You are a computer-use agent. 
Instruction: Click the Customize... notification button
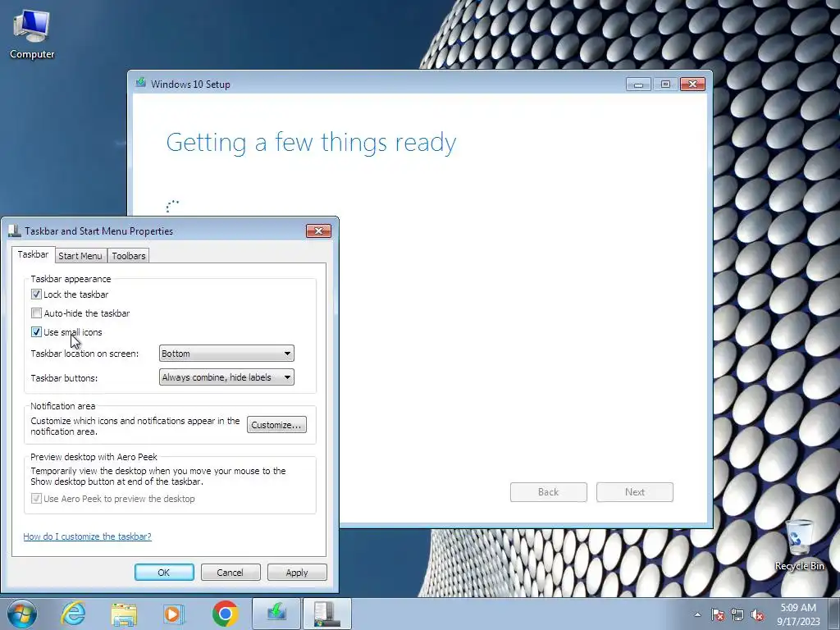point(276,424)
